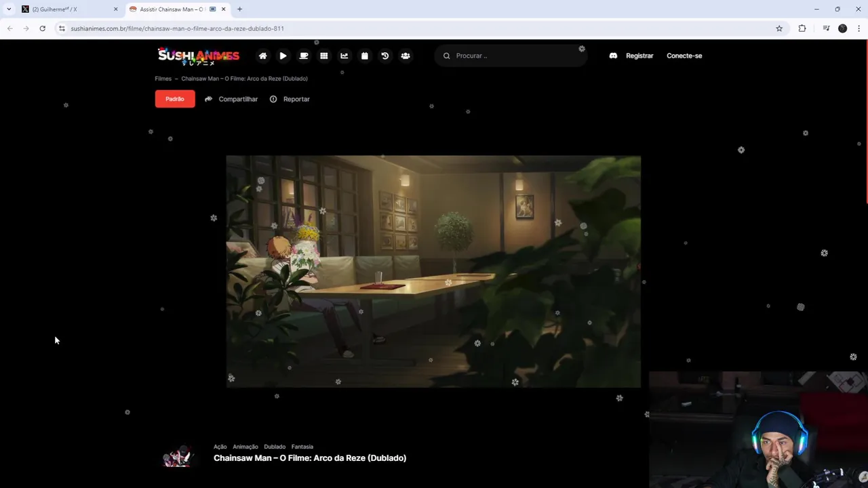Open the media control icon in toolbar
This screenshot has width=868, height=488.
[x=826, y=28]
